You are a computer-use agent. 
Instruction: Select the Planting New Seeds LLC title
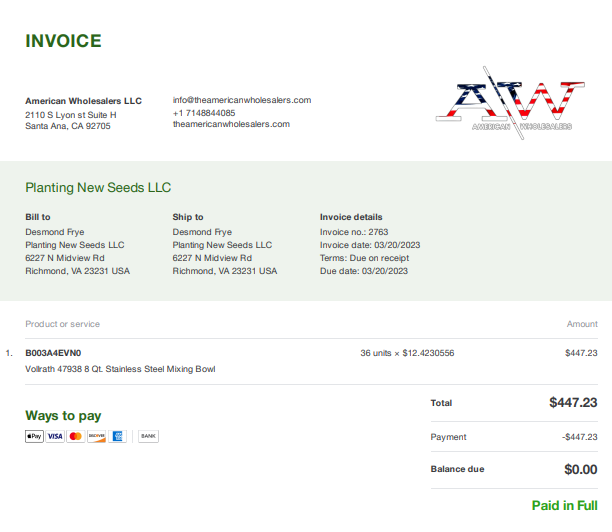click(98, 188)
